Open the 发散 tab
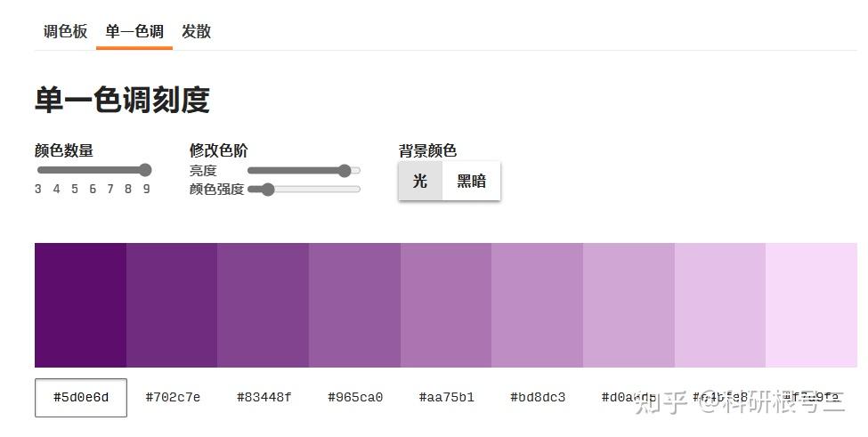This screenshot has height=437, width=868. pyautogui.click(x=196, y=31)
